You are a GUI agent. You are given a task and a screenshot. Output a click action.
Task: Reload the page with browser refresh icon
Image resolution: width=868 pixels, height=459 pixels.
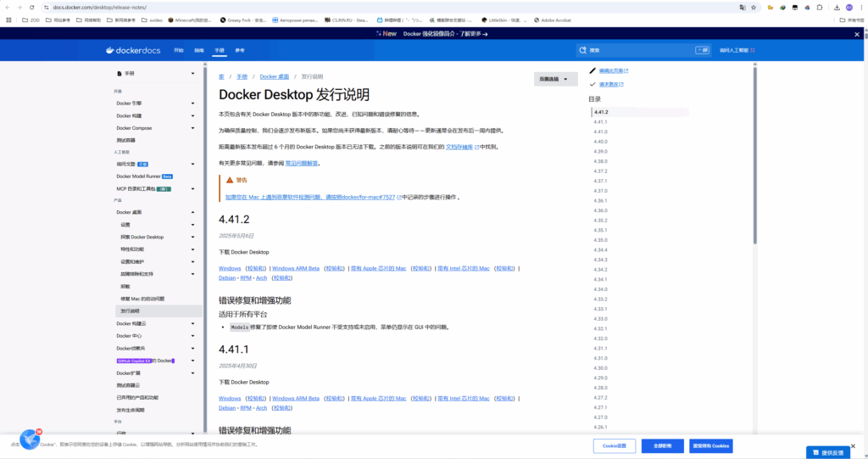pos(31,7)
